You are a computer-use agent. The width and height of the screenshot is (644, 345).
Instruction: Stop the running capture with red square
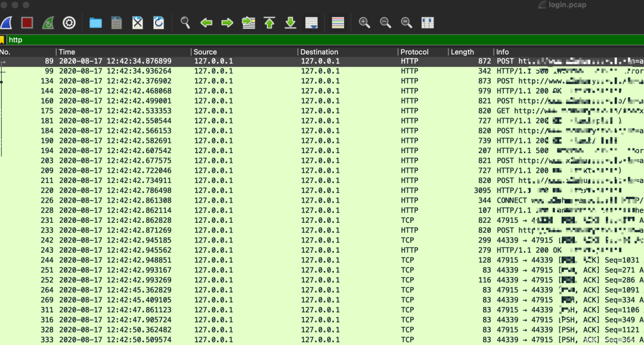click(x=27, y=23)
